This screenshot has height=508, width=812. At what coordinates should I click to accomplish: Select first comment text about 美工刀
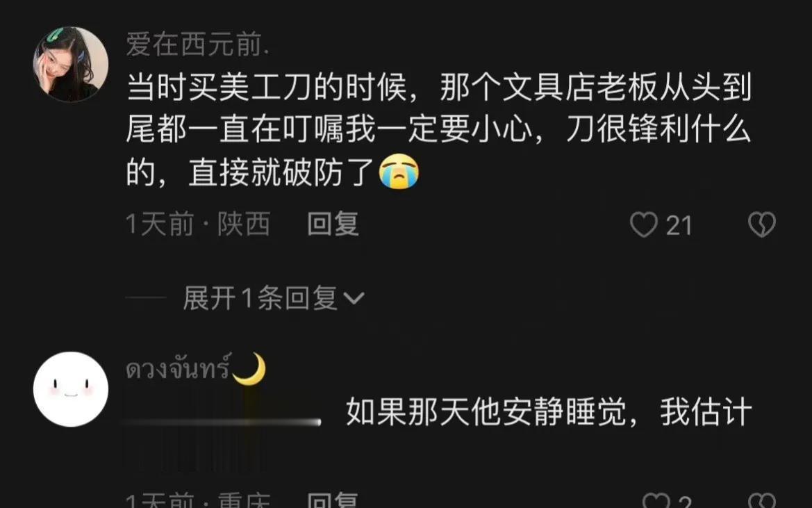tap(438, 129)
